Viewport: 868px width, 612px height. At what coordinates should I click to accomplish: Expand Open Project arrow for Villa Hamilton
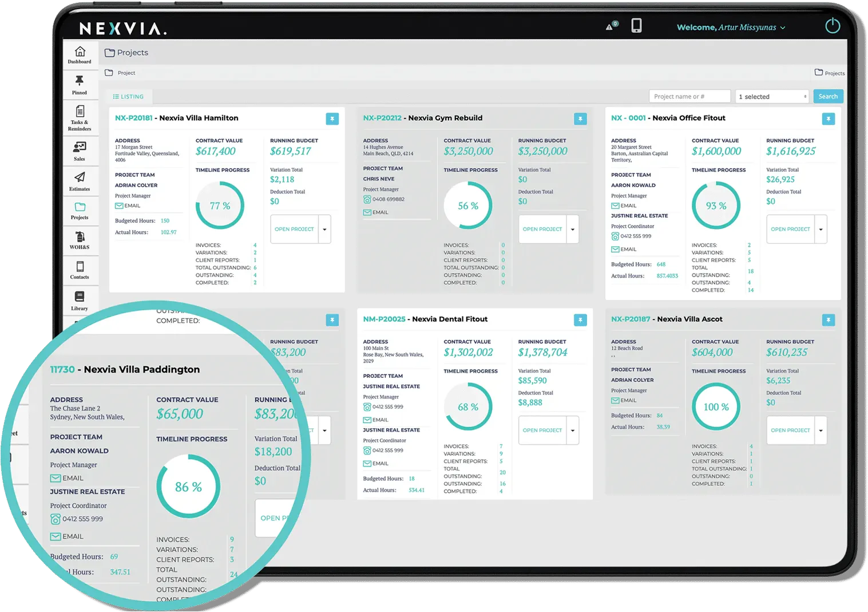tap(324, 229)
